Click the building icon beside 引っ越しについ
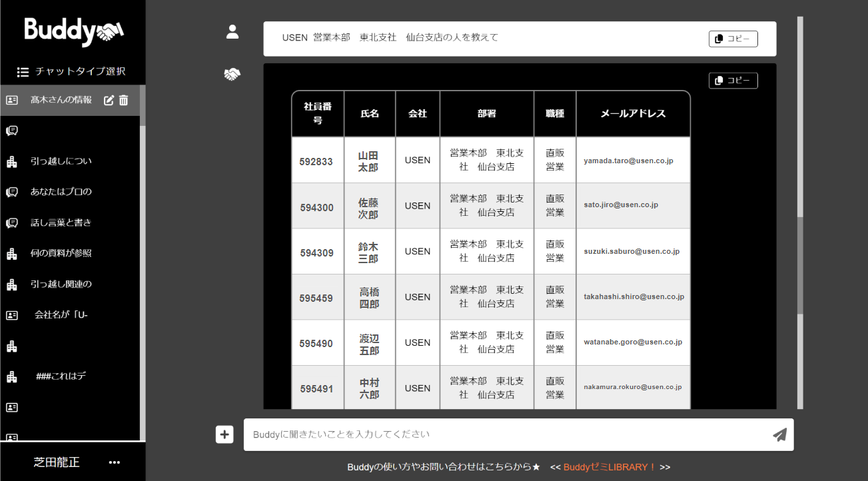This screenshot has width=868, height=481. click(x=11, y=161)
